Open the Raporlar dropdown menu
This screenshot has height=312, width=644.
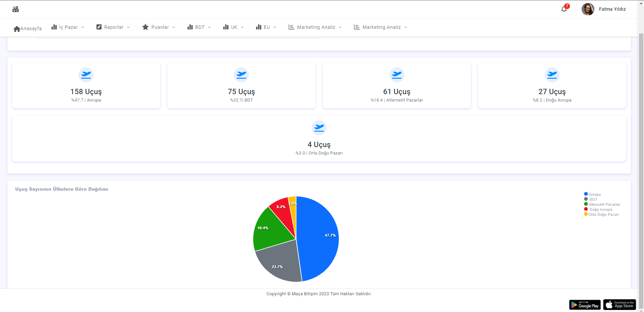pos(113,27)
